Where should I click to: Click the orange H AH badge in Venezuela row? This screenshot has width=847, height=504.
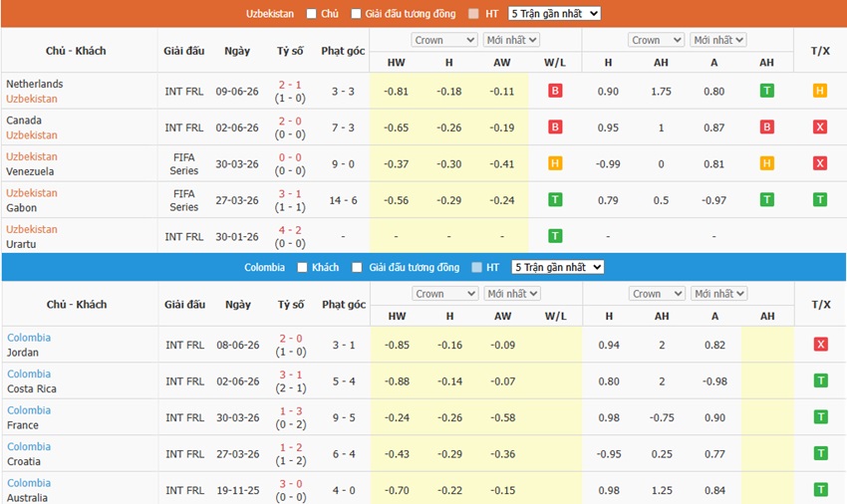pyautogui.click(x=766, y=163)
